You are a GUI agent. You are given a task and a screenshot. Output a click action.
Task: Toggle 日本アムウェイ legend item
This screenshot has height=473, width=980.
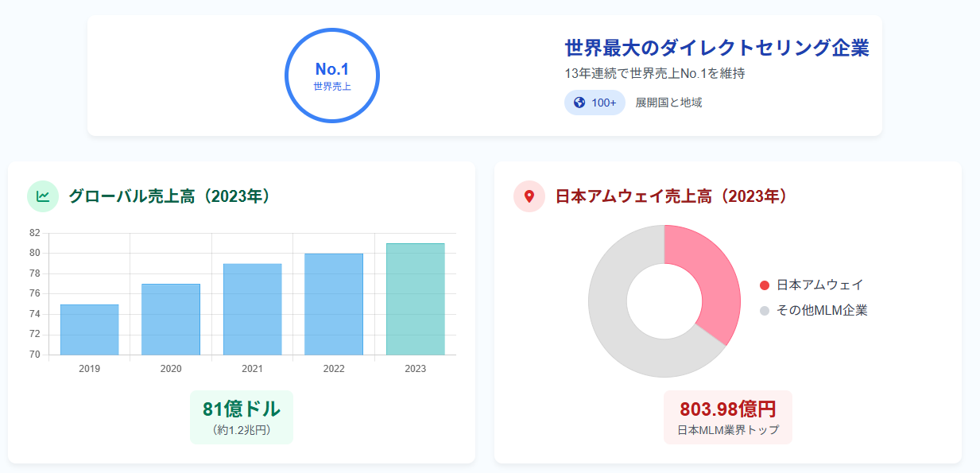coord(812,285)
